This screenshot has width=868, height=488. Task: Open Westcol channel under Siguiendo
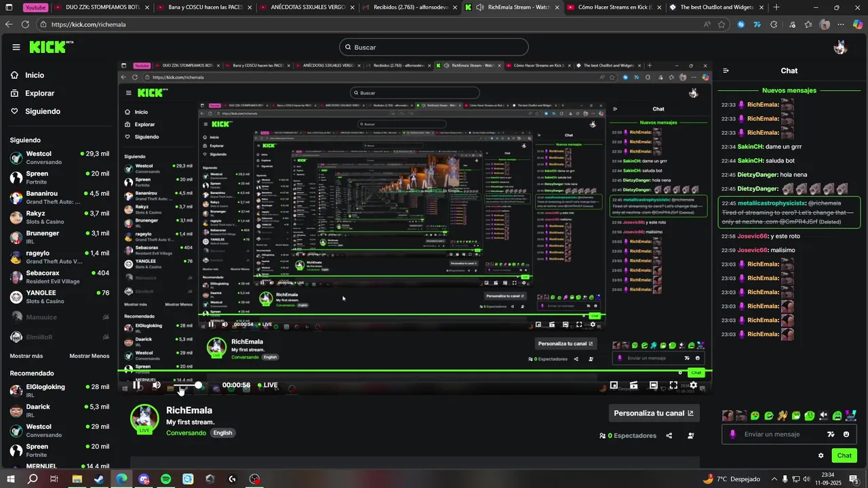pos(59,158)
